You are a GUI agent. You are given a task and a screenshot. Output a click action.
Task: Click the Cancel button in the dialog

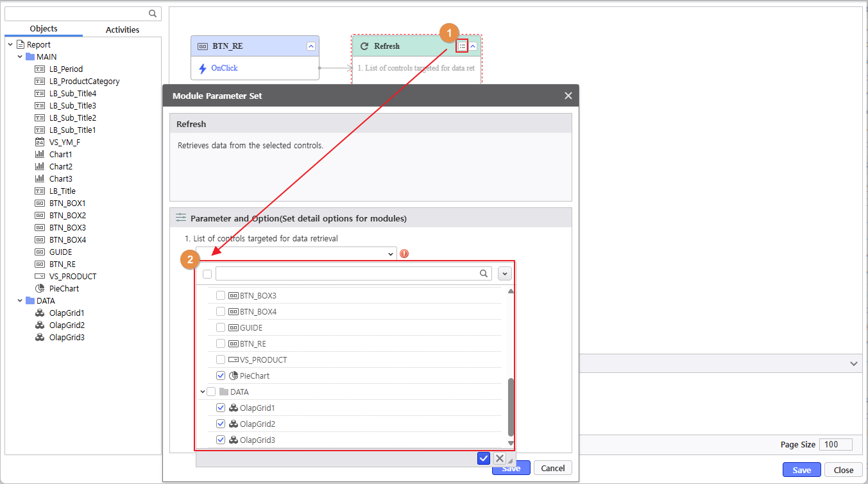point(552,468)
